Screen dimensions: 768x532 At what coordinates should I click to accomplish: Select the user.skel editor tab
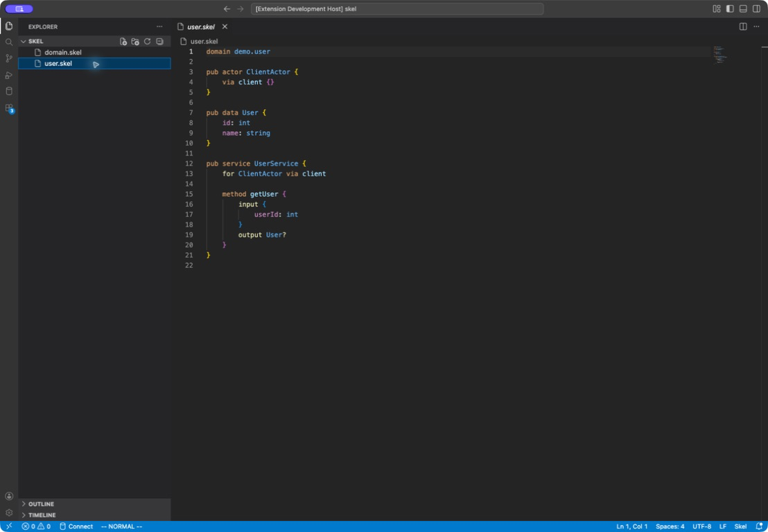pyautogui.click(x=201, y=26)
